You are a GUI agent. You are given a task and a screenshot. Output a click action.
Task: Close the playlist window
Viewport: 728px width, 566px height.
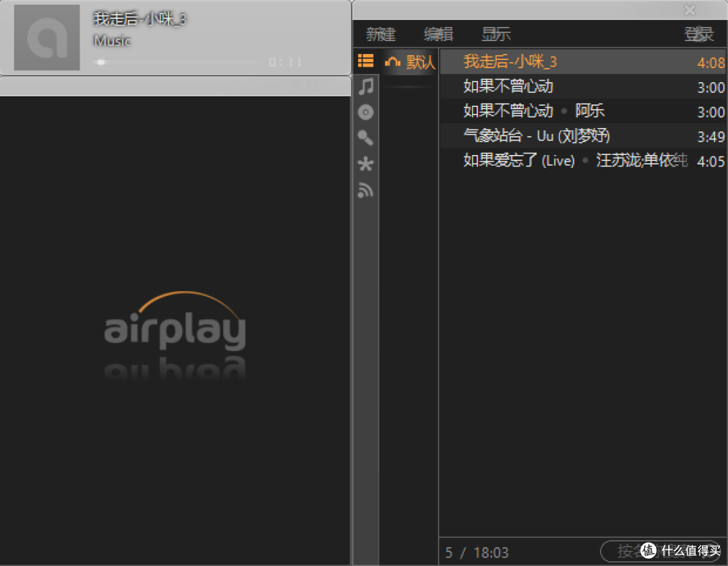(x=690, y=9)
